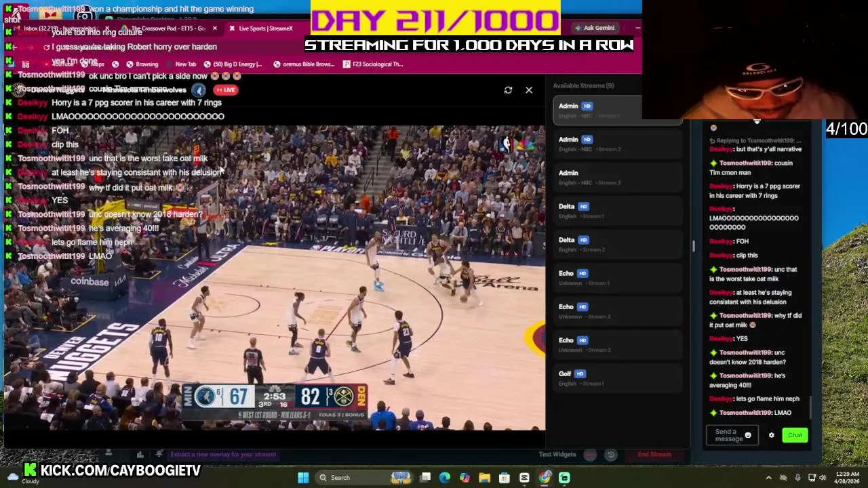Image resolution: width=868 pixels, height=488 pixels.
Task: Click the chat message 'clip this'
Action: pos(747,256)
